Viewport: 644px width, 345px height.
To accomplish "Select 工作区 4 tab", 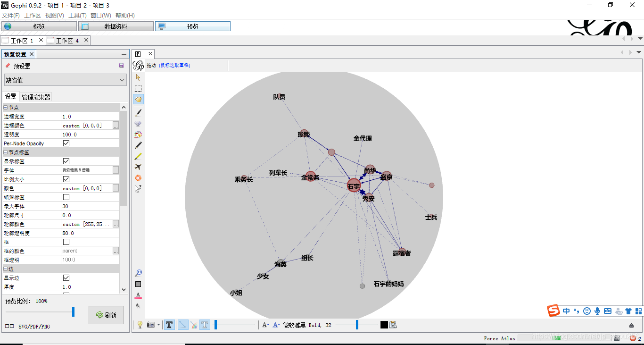I will tap(67, 41).
